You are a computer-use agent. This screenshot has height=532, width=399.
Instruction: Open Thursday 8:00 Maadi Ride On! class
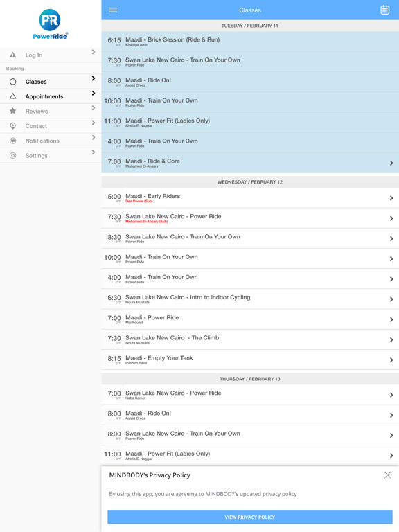250,416
